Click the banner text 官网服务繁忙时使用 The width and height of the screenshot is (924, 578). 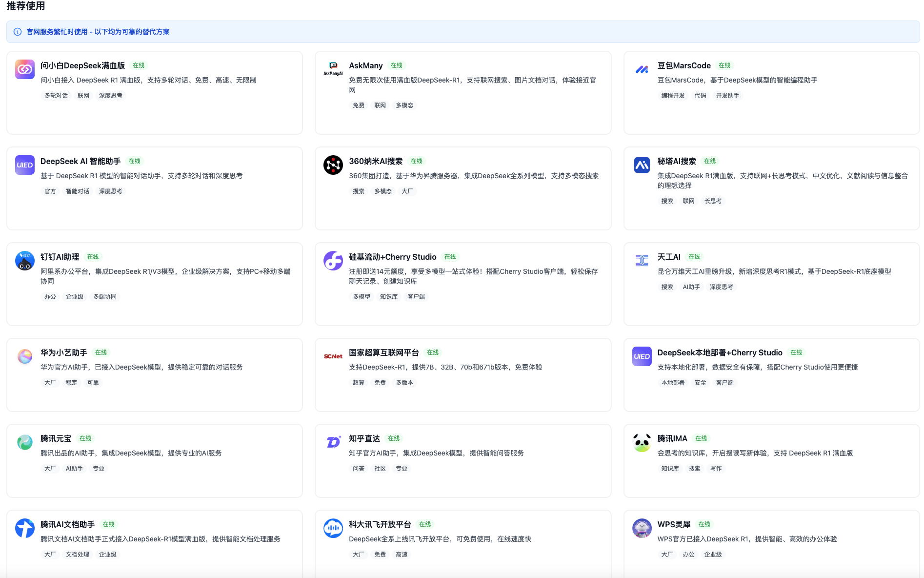pyautogui.click(x=57, y=32)
